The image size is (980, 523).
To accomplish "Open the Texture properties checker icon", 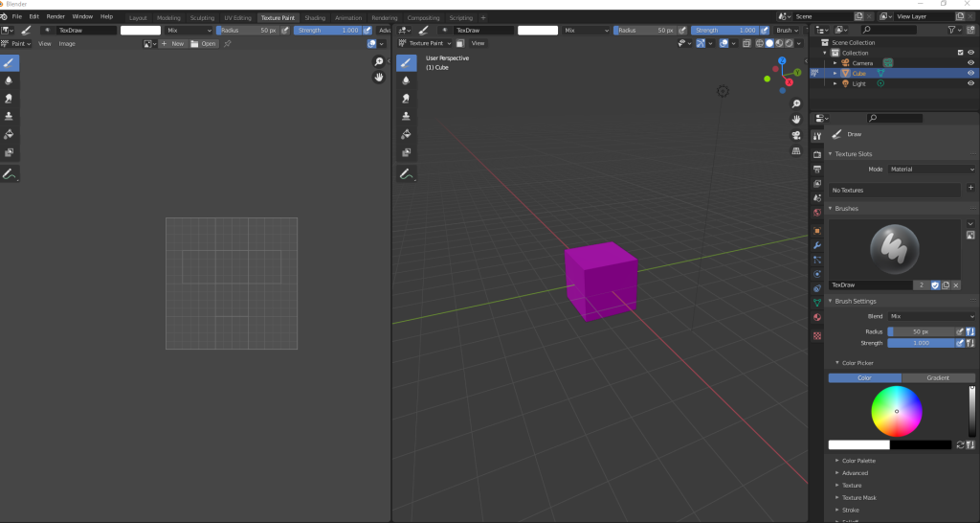I will coord(817,336).
